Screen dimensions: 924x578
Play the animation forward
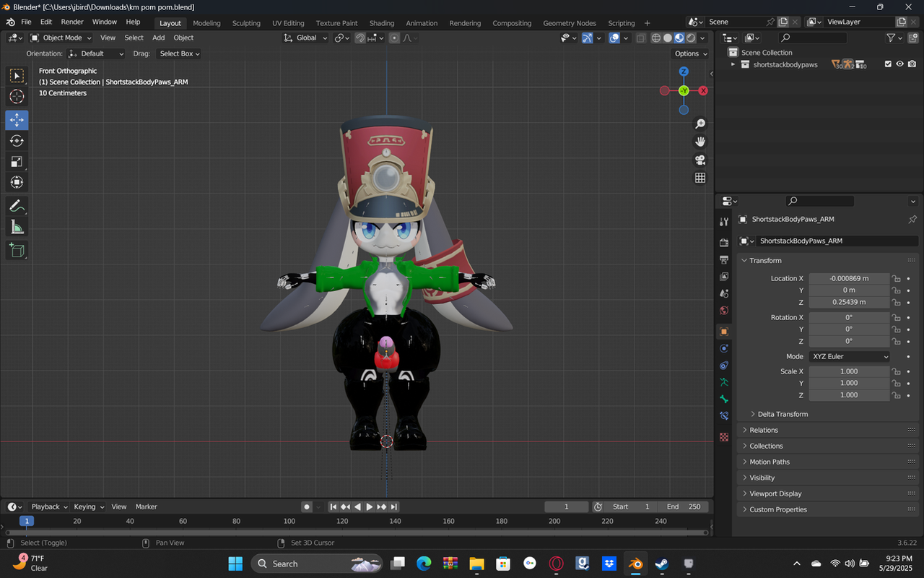(x=369, y=507)
